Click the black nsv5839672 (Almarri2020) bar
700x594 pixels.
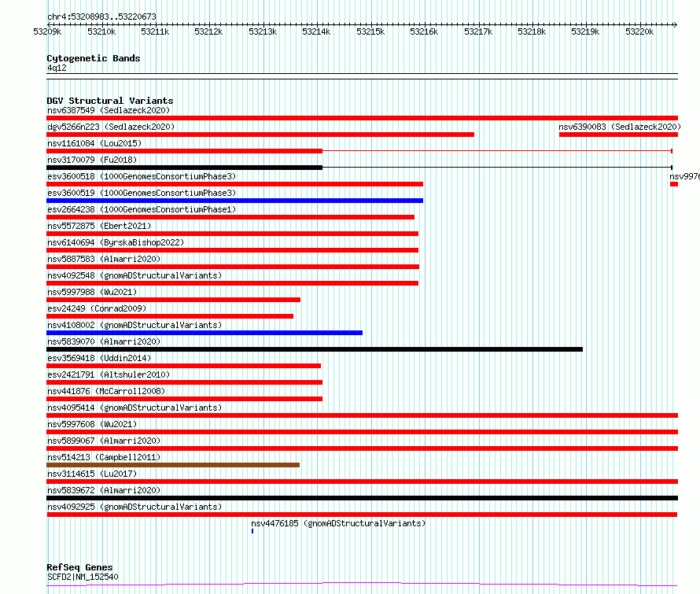[362, 498]
